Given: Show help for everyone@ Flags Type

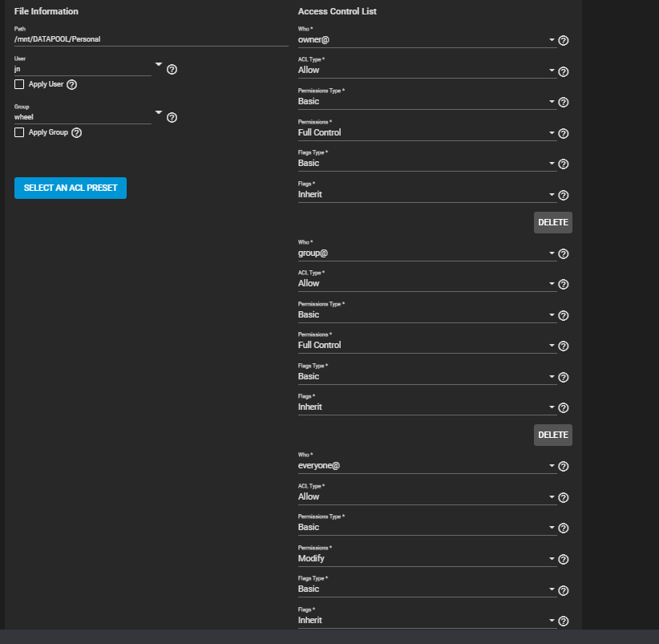Looking at the screenshot, I should tap(563, 590).
